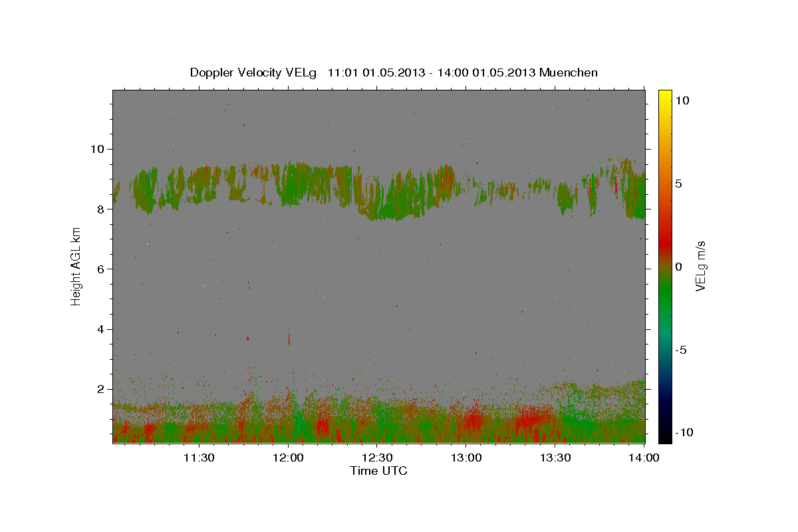Click the dark bottom of the colorbar
The height and width of the screenshot is (532, 798).
[664, 431]
